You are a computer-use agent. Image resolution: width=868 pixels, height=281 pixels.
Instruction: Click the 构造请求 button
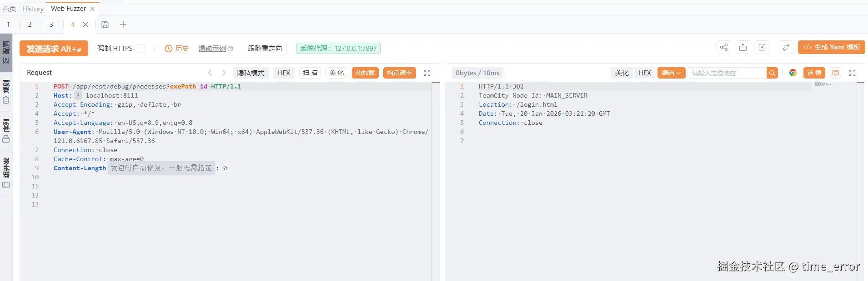tap(400, 73)
